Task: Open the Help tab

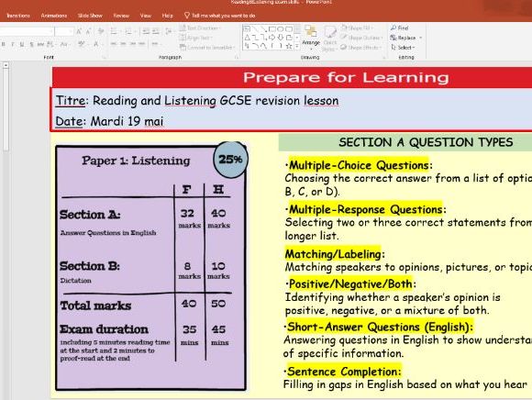Action: point(167,16)
